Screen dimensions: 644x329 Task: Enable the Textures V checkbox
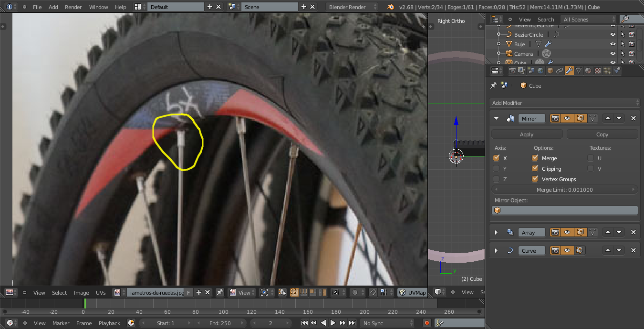(591, 168)
